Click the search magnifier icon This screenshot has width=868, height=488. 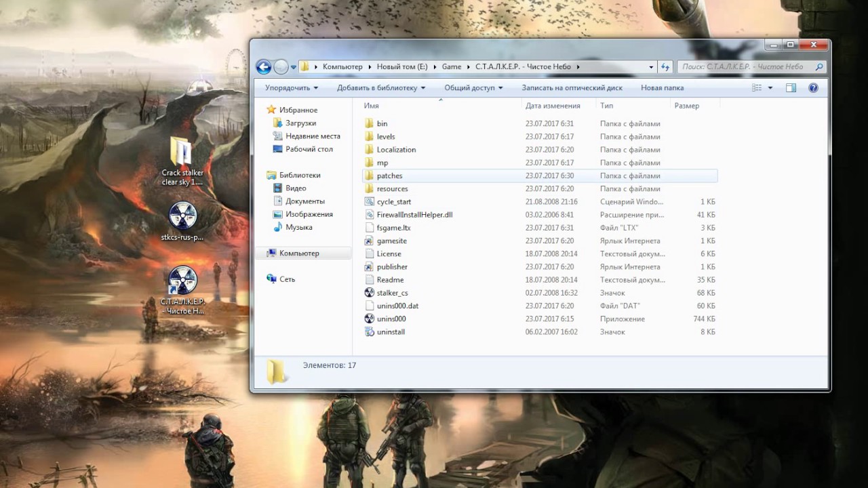(x=818, y=67)
